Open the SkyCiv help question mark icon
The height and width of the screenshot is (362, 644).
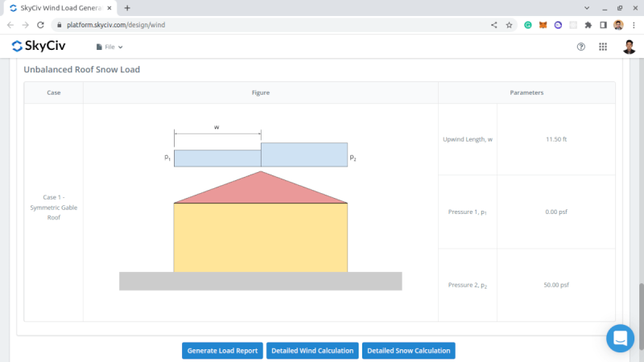(x=581, y=47)
